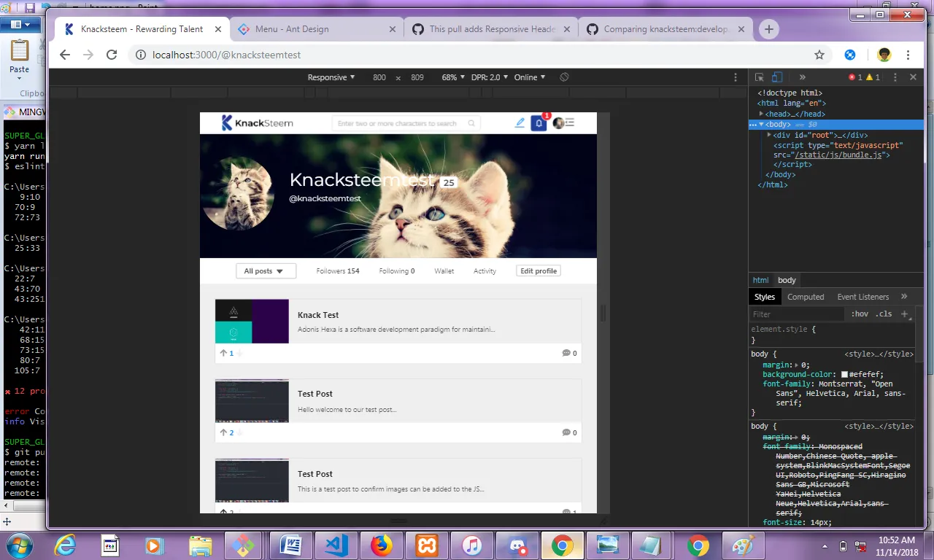Click the #efefef background color swatch
The width and height of the screenshot is (934, 560).
844,374
